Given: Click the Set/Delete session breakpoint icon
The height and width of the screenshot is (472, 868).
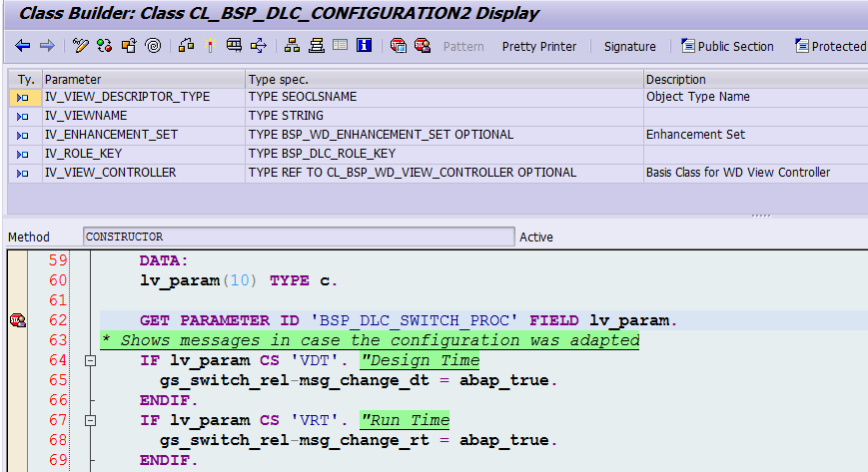Looking at the screenshot, I should click(x=398, y=46).
